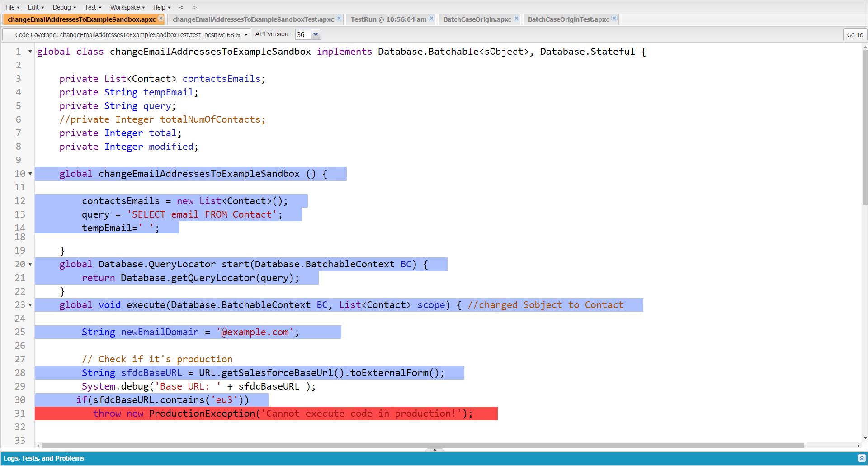The height and width of the screenshot is (466, 868).
Task: Open the Code Coverage dropdown
Action: tap(245, 34)
